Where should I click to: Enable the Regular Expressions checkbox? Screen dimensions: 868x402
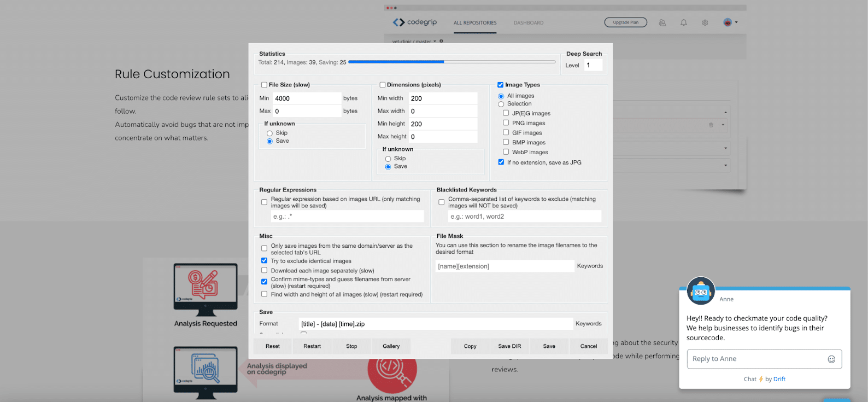pyautogui.click(x=265, y=202)
